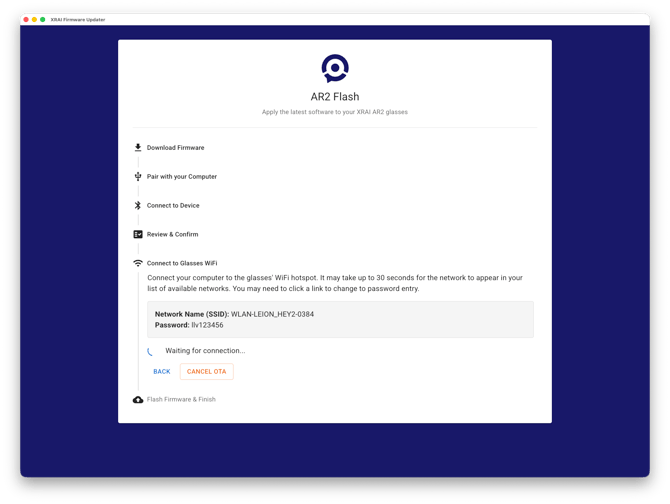Click the WiFi icon for Connect to Glasses
This screenshot has height=504, width=670.
(x=138, y=263)
